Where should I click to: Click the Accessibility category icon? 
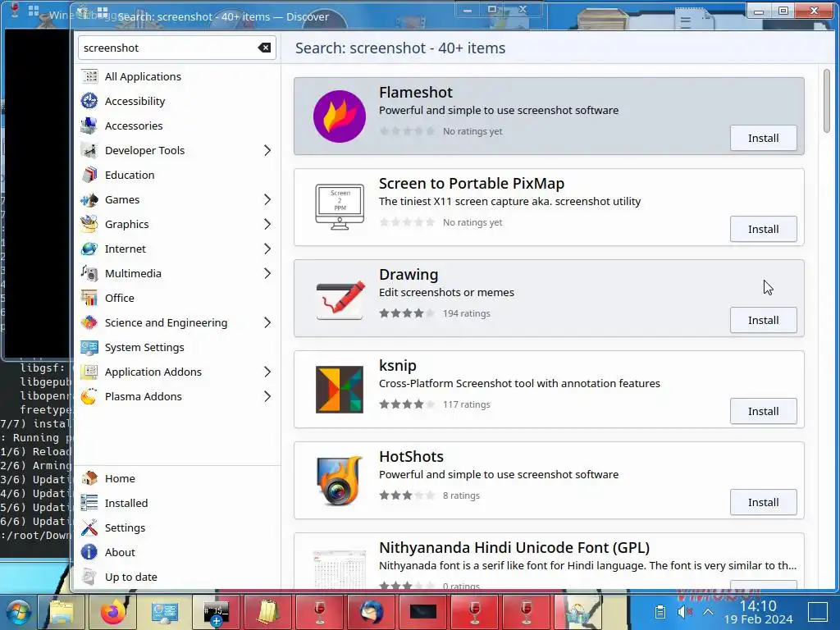pos(89,101)
